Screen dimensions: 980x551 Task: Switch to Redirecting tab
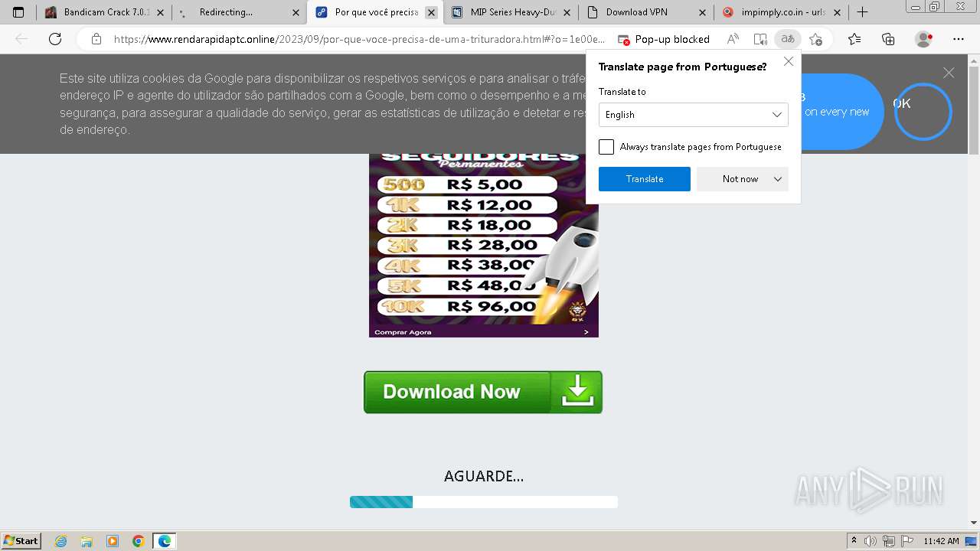coord(239,12)
